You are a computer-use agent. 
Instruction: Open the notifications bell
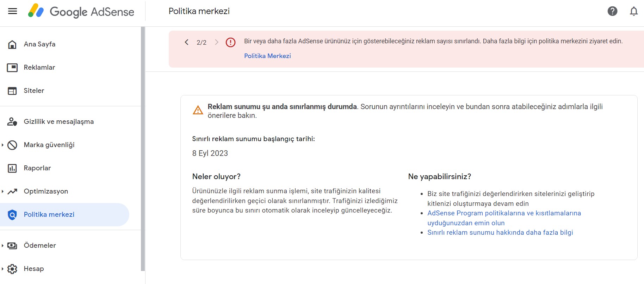633,11
